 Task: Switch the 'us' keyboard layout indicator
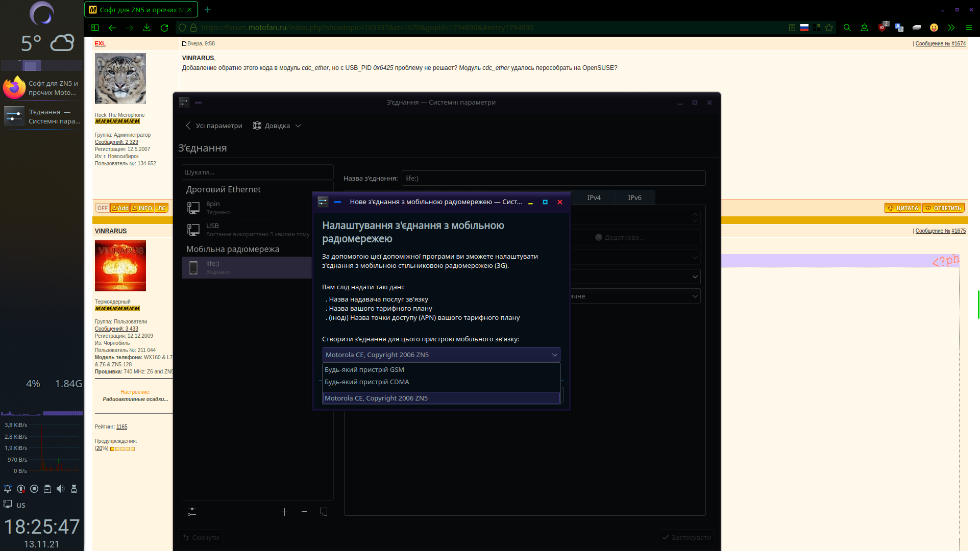(x=21, y=505)
